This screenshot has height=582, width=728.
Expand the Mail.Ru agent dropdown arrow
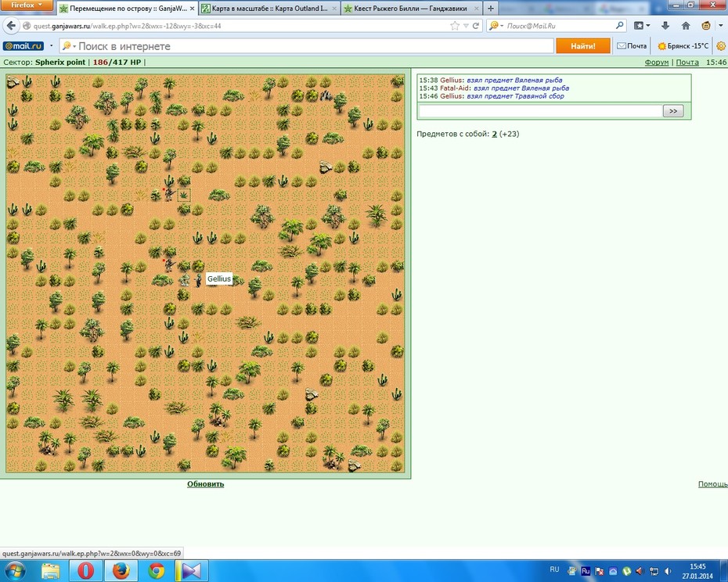point(721,26)
